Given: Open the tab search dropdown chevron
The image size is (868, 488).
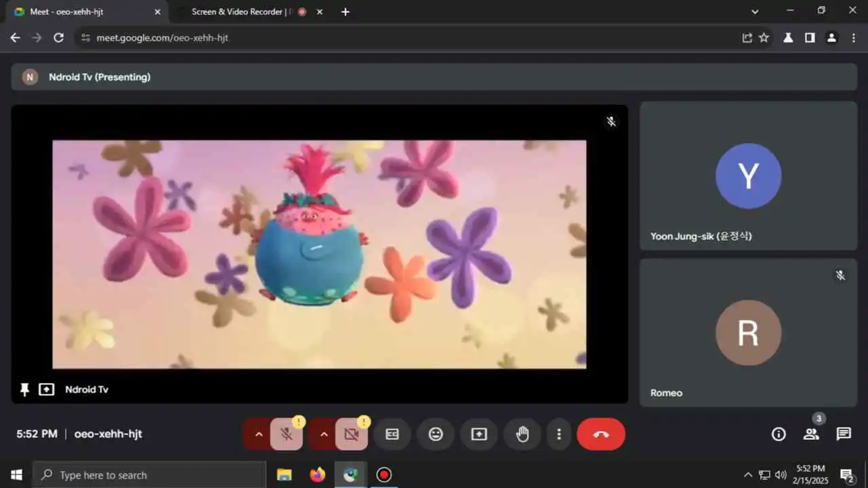Looking at the screenshot, I should point(755,12).
